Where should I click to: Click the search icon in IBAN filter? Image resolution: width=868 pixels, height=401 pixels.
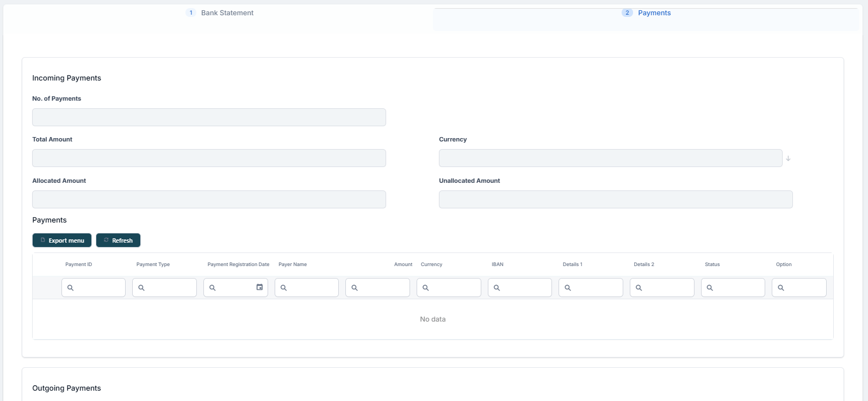click(497, 288)
